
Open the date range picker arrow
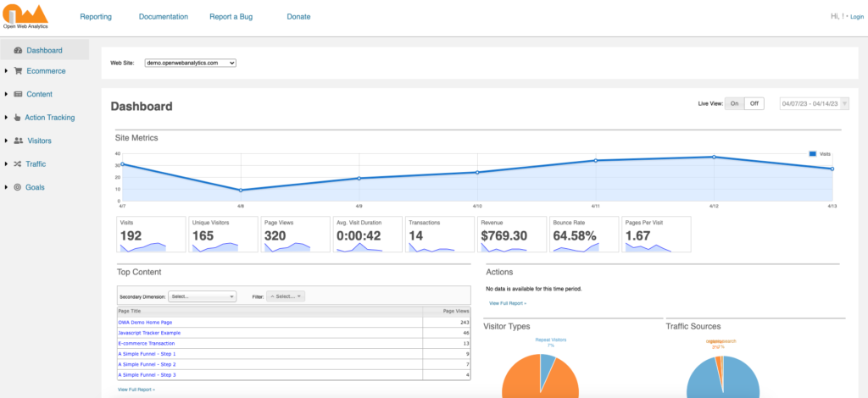click(x=845, y=104)
